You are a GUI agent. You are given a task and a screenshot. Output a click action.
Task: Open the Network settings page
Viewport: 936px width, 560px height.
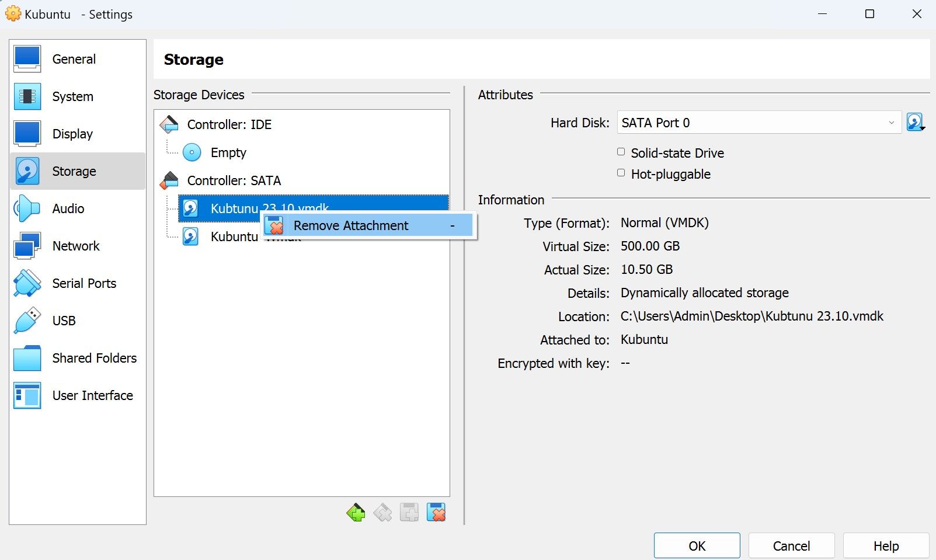point(76,246)
